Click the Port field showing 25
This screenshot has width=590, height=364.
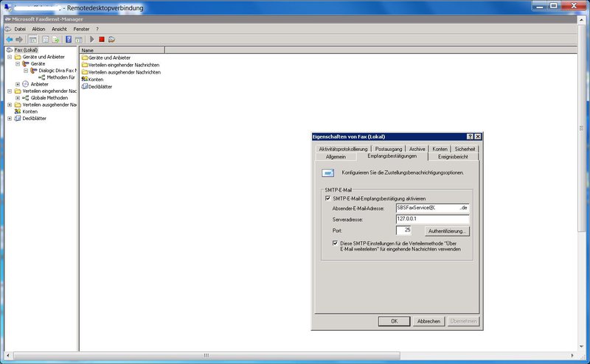(x=403, y=230)
